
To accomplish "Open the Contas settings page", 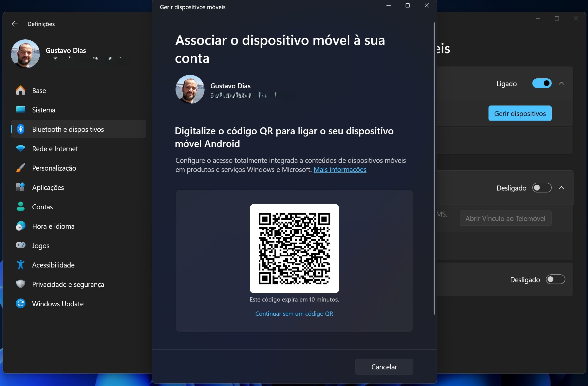I will pyautogui.click(x=42, y=207).
